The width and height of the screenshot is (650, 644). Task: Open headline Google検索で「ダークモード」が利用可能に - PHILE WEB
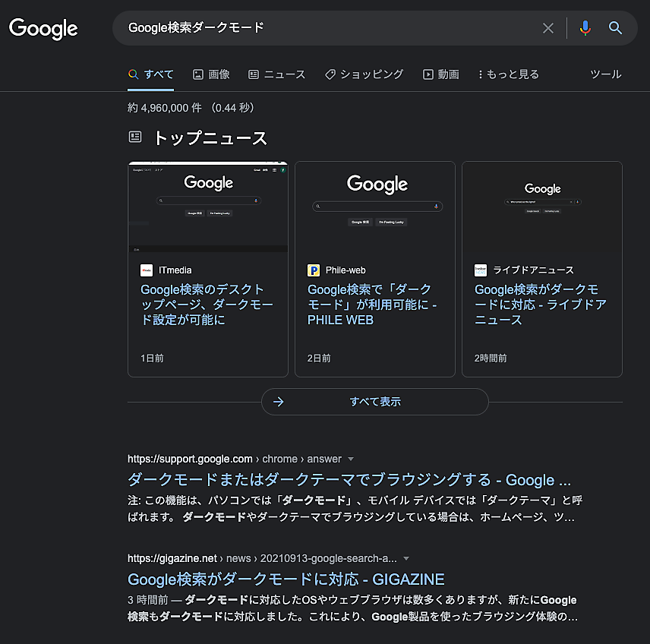(372, 305)
